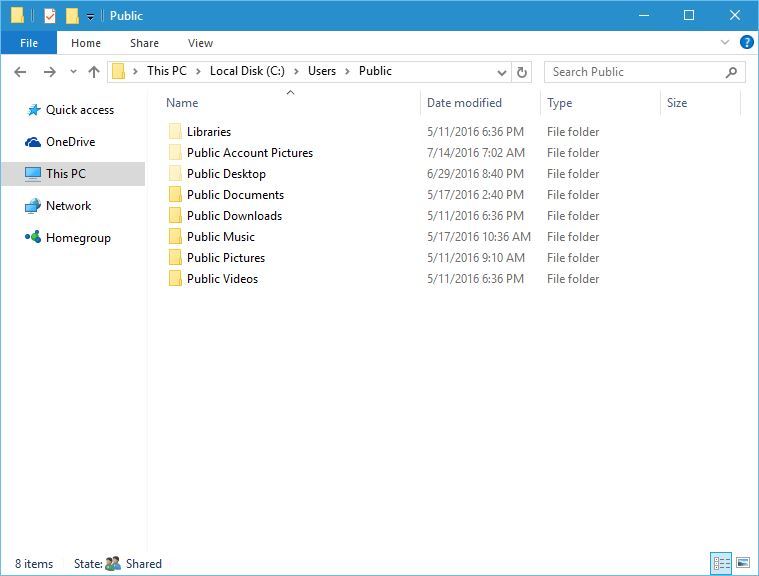Switch to the View ribbon tab
The height and width of the screenshot is (576, 759).
pyautogui.click(x=200, y=43)
